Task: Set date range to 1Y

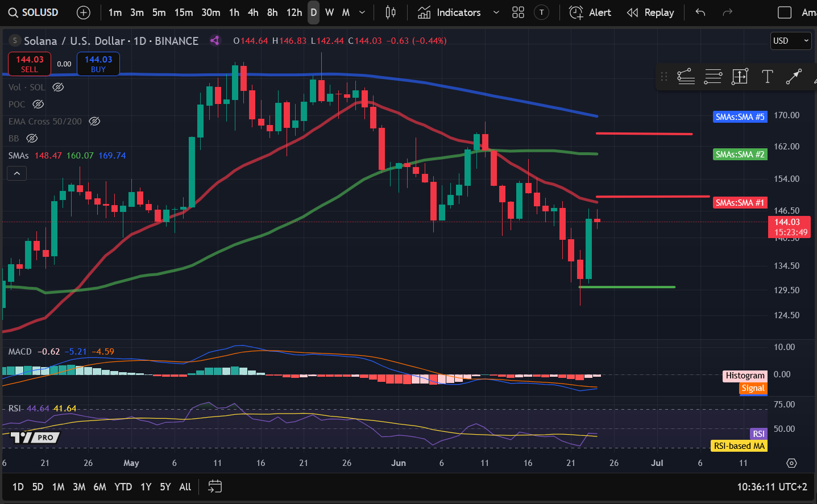Action: point(146,487)
